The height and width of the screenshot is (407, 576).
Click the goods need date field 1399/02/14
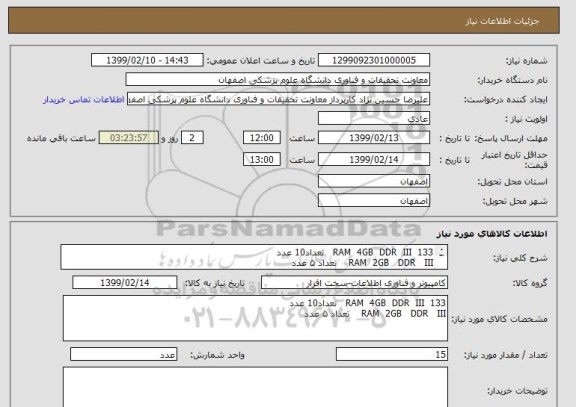point(125,282)
